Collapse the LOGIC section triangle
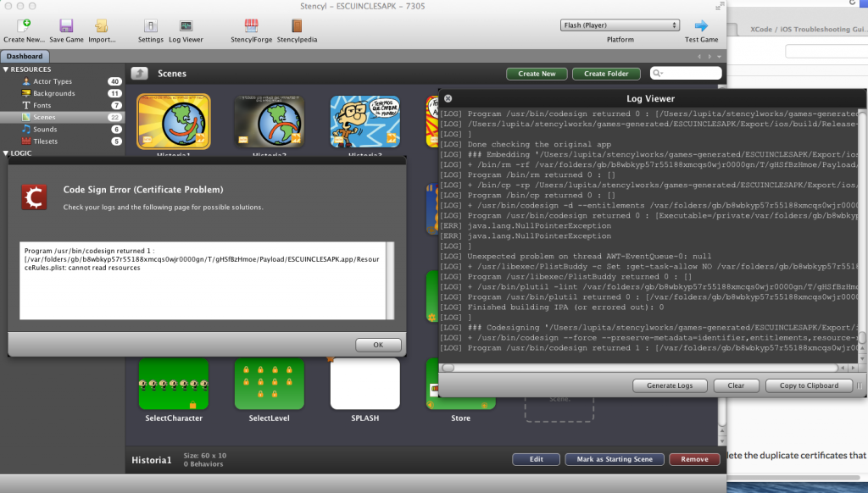The image size is (868, 493). point(6,153)
